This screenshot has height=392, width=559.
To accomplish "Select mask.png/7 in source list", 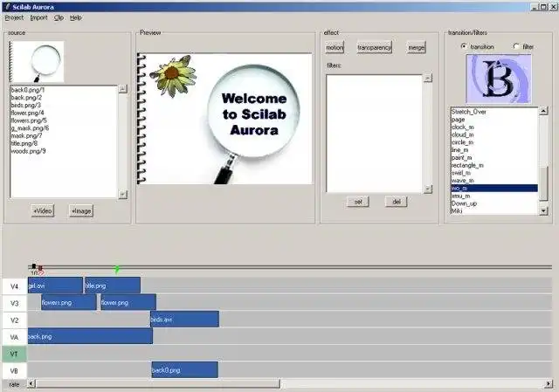I will (26, 136).
